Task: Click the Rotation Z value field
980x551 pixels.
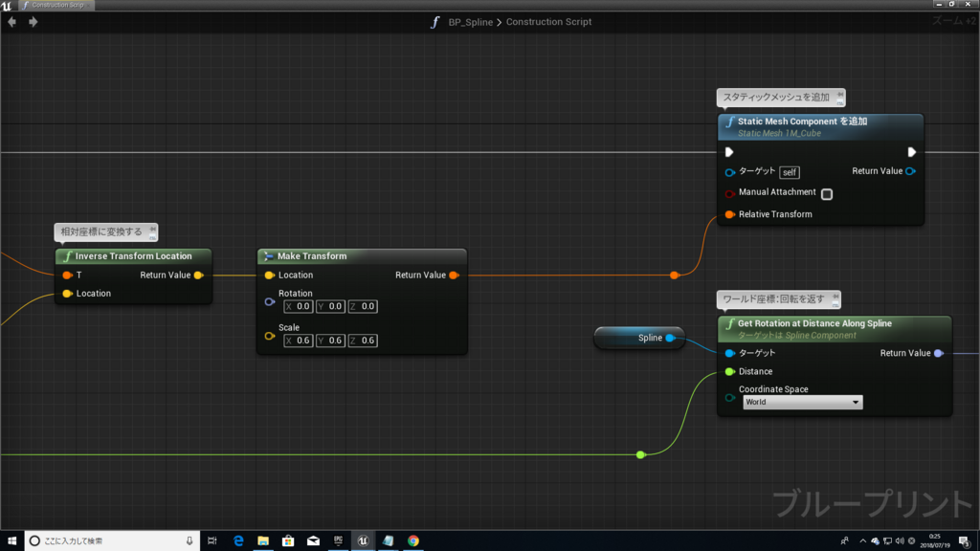Action: (x=363, y=307)
